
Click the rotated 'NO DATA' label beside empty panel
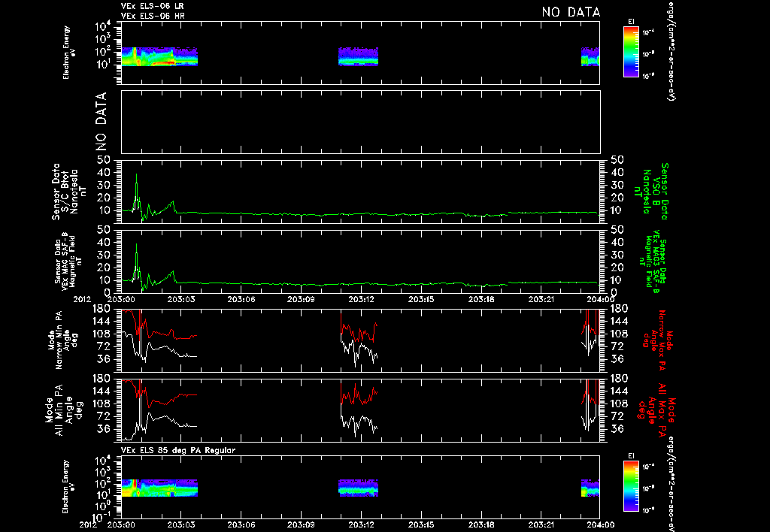point(101,122)
